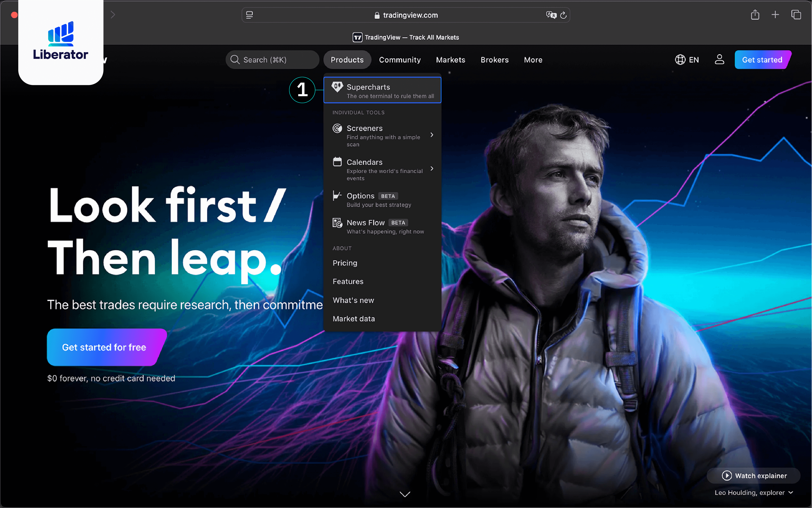Click the page reader icon in address bar
812x508 pixels.
pyautogui.click(x=249, y=15)
